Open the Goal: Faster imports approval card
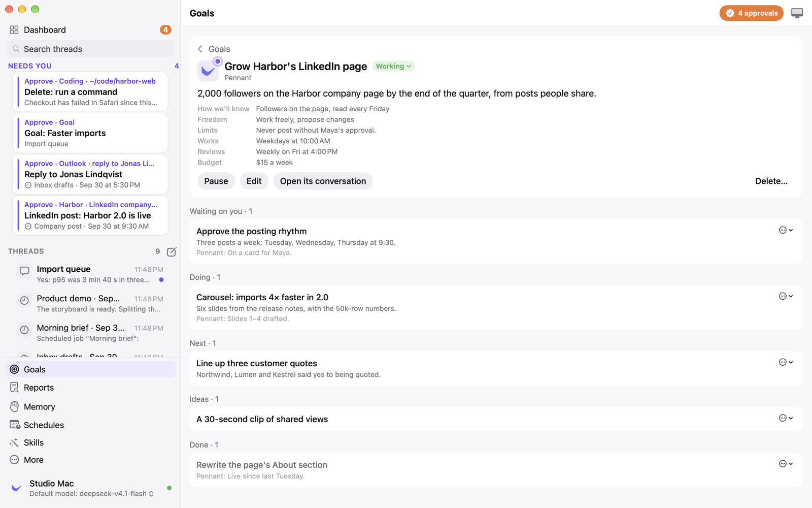 90,133
